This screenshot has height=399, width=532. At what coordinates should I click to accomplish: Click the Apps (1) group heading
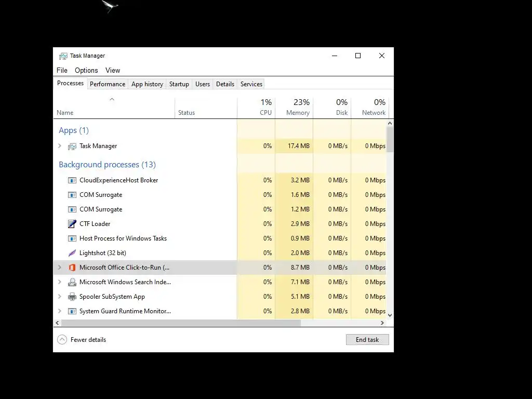[74, 130]
